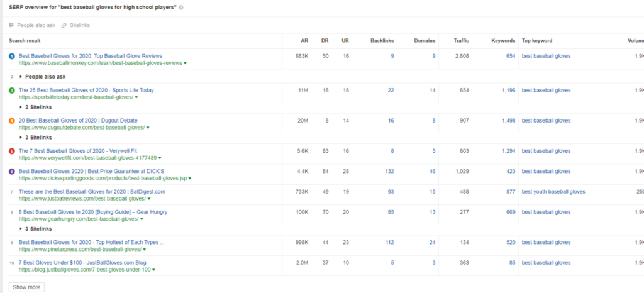This screenshot has height=293, width=644.
Task: Open the Verywell Fit 7 Best Gloves result
Action: (x=77, y=151)
